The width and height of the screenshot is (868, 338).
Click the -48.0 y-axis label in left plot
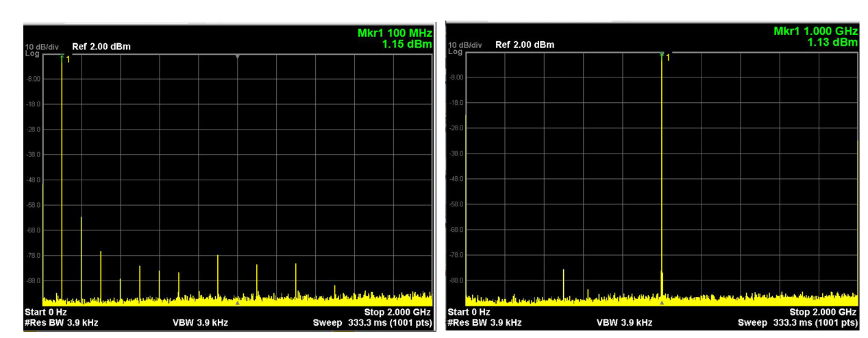click(x=34, y=180)
